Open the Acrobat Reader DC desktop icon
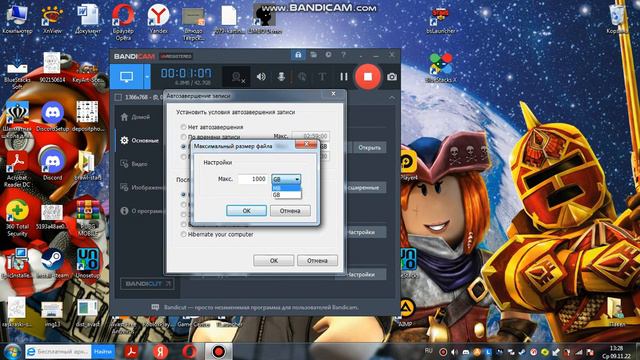Image resolution: width=640 pixels, height=360 pixels. coord(17,169)
